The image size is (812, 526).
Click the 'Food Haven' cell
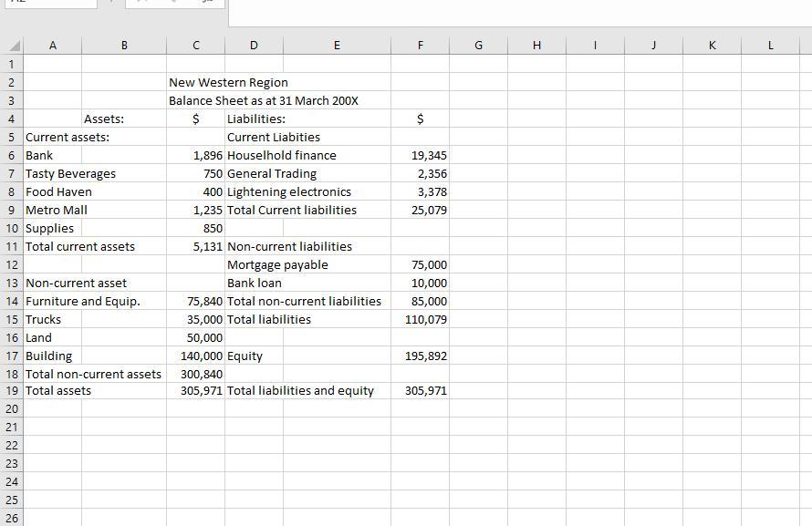pos(52,191)
